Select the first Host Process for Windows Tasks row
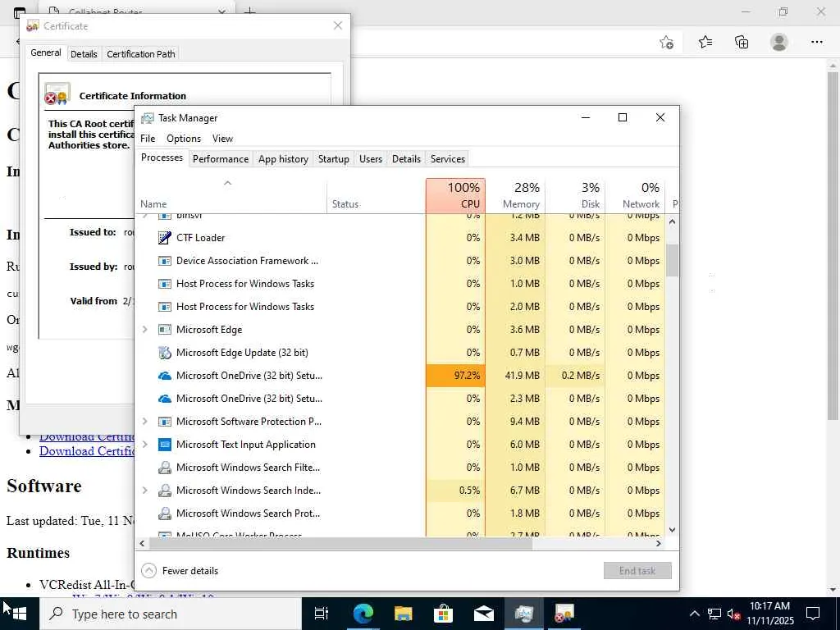This screenshot has height=630, width=840. [399, 284]
